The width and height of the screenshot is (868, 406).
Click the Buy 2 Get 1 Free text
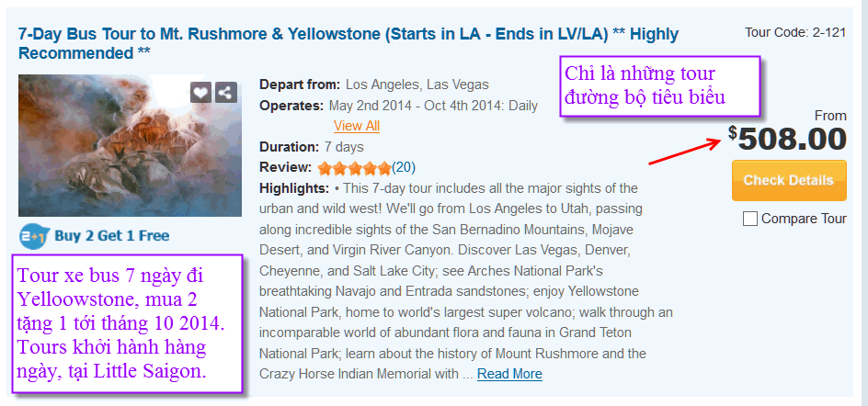point(112,236)
